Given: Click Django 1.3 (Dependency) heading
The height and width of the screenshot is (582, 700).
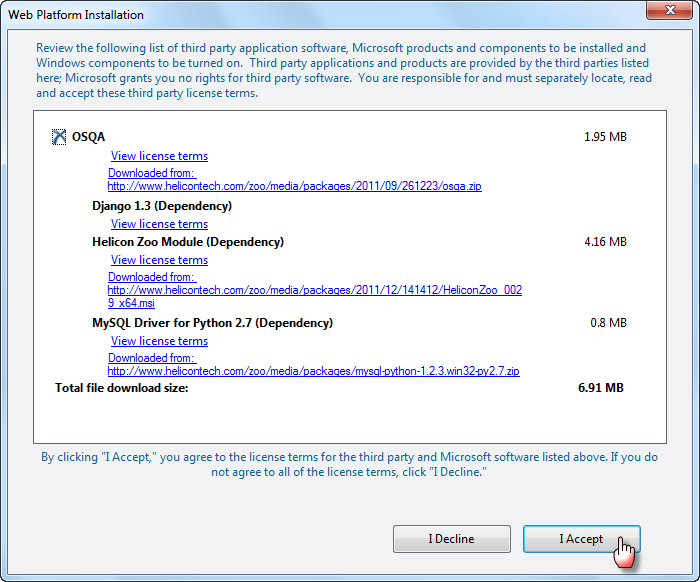Looking at the screenshot, I should (x=162, y=206).
